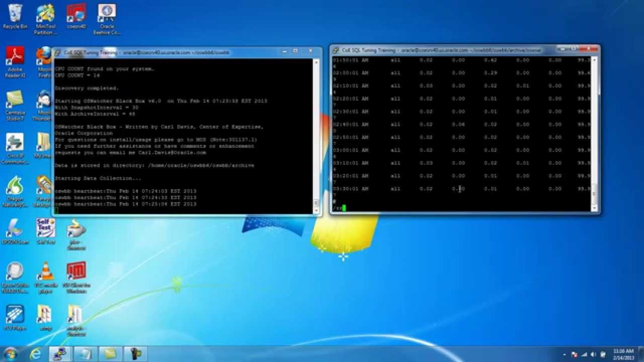Open the bottom-row folder shortcut icon
Screen dimensions: 644x362
tap(76, 321)
